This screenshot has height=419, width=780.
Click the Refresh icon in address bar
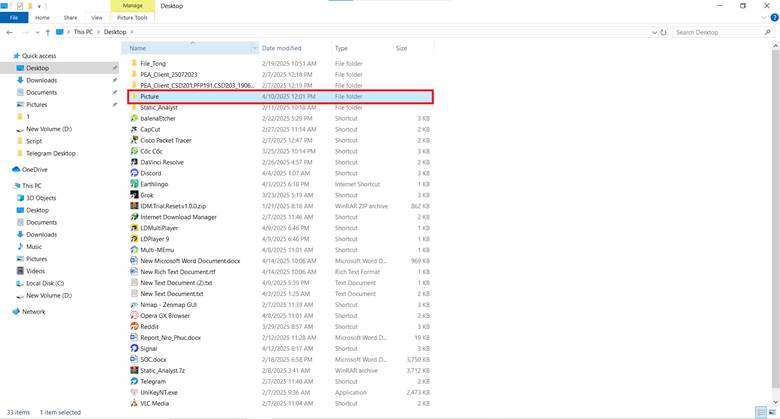(663, 32)
